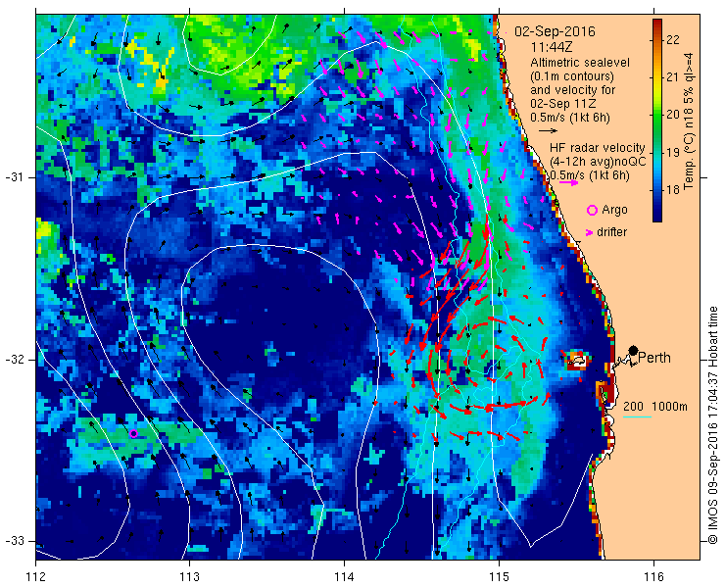Click the Argo circle marker in the legend
Viewport: 725px width, 588px height.
pos(592,210)
